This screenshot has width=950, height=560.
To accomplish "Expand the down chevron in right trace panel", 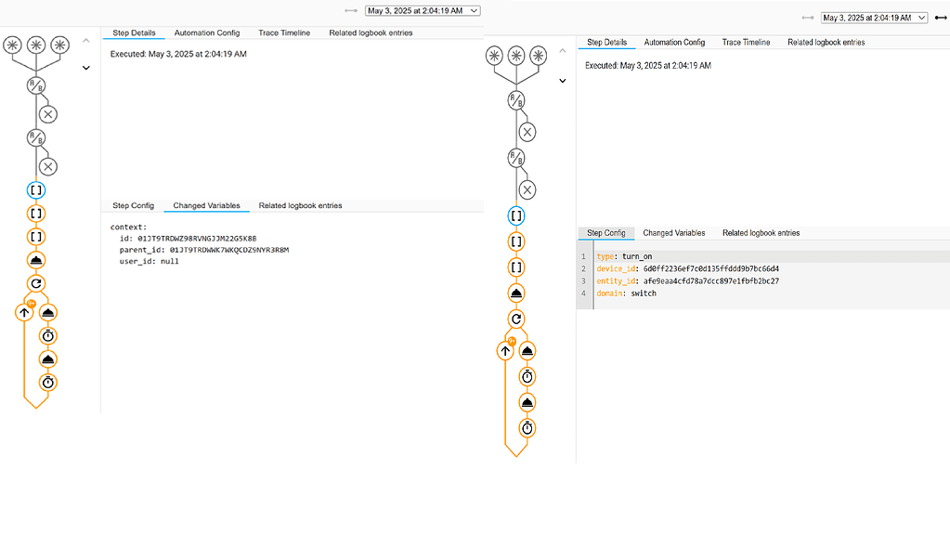I will [562, 81].
